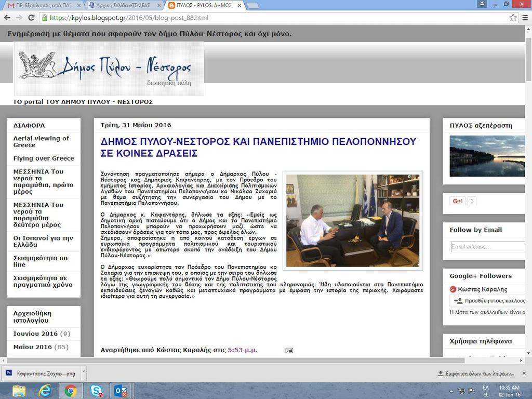Click the browser forward arrow
Screen dimensions: 532x399
(19, 18)
